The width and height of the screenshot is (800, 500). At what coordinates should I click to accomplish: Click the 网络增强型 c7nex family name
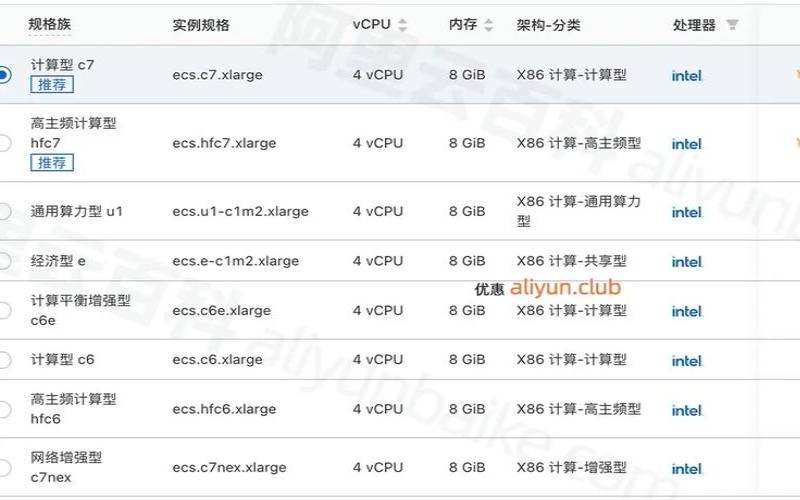[x=66, y=467]
